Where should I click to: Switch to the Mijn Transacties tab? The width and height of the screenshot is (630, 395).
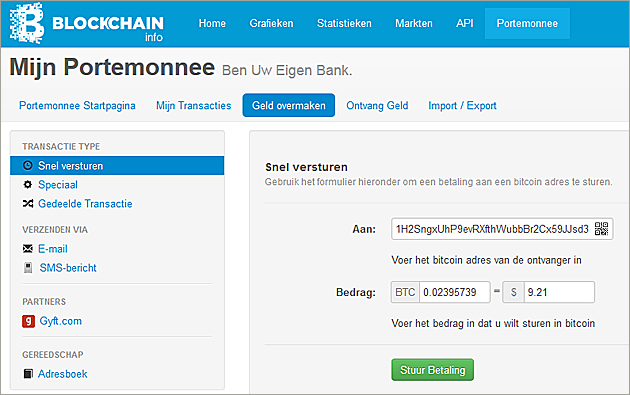click(x=194, y=105)
